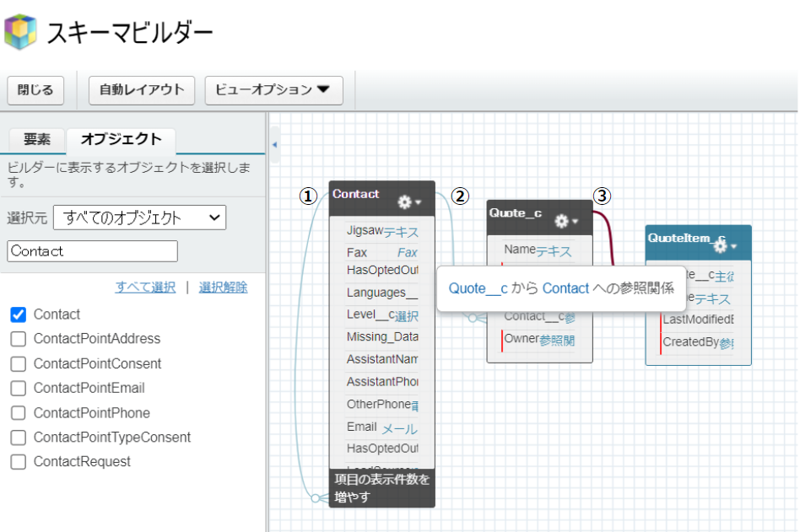Click the Level__c field in Contact
Viewport: 800px width, 532px height.
pos(382,315)
